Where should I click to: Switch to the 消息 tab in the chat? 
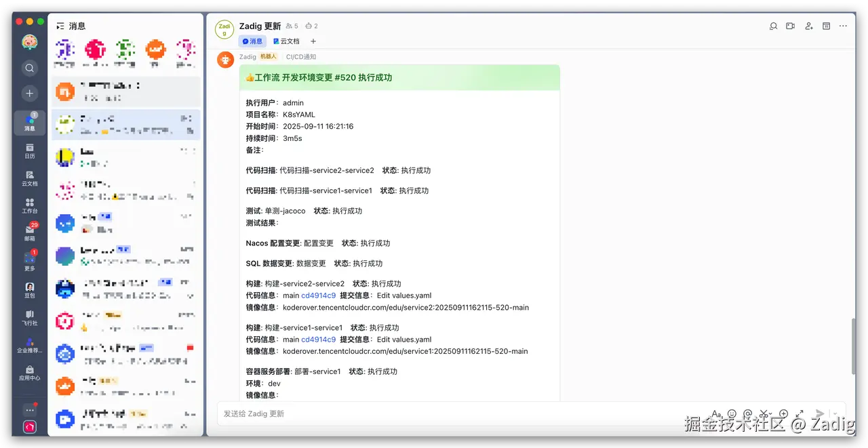[252, 41]
